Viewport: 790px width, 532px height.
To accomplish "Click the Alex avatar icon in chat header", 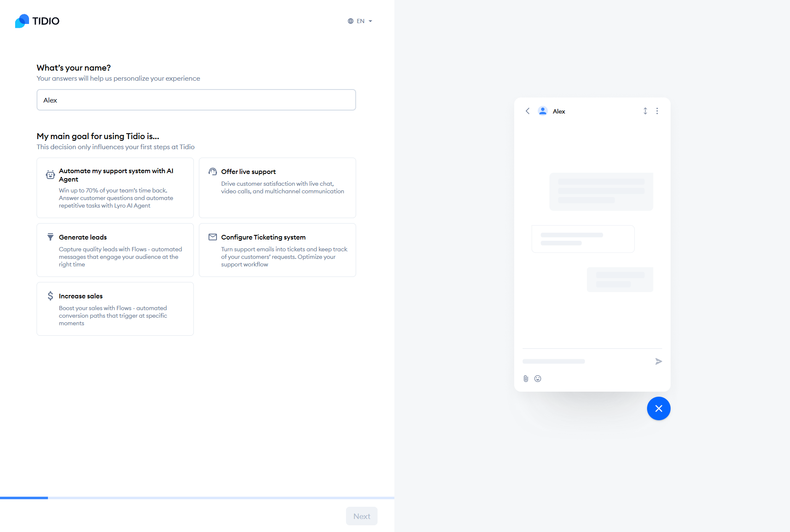I will 543,111.
